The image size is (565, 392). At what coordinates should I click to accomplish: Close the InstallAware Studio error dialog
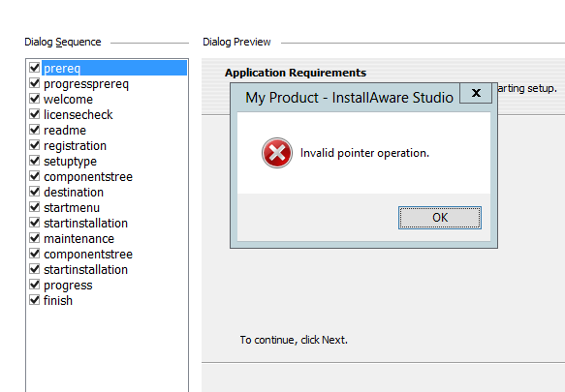pos(476,93)
